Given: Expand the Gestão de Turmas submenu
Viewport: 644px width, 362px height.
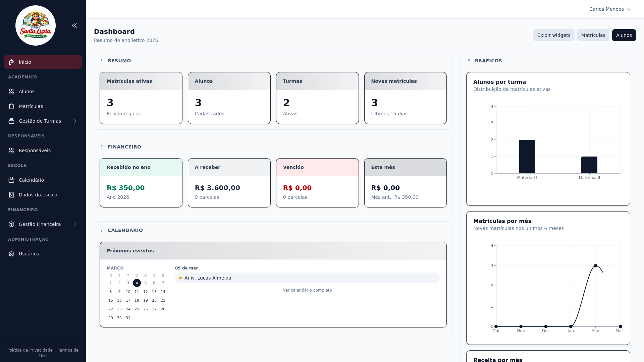Looking at the screenshot, I should tap(75, 121).
